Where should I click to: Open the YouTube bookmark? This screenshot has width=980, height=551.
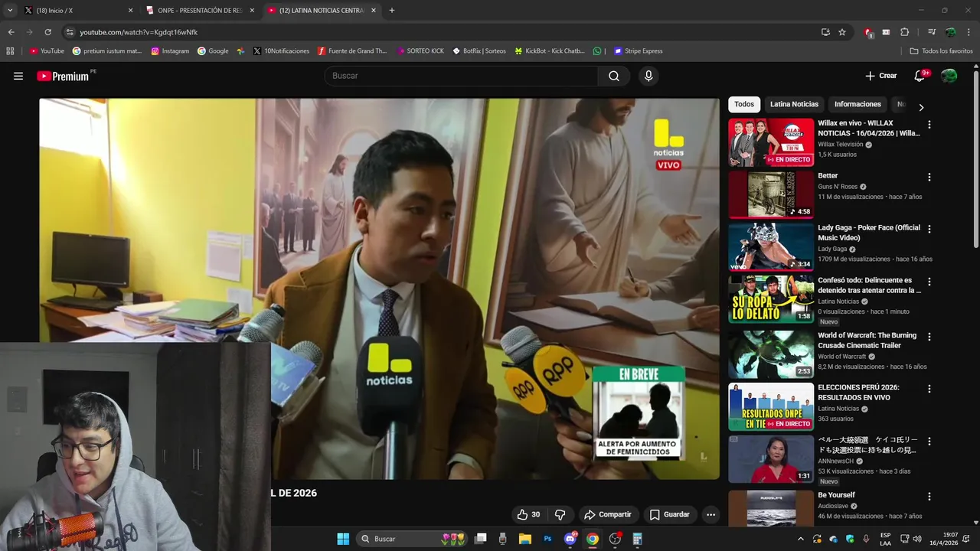pyautogui.click(x=47, y=51)
